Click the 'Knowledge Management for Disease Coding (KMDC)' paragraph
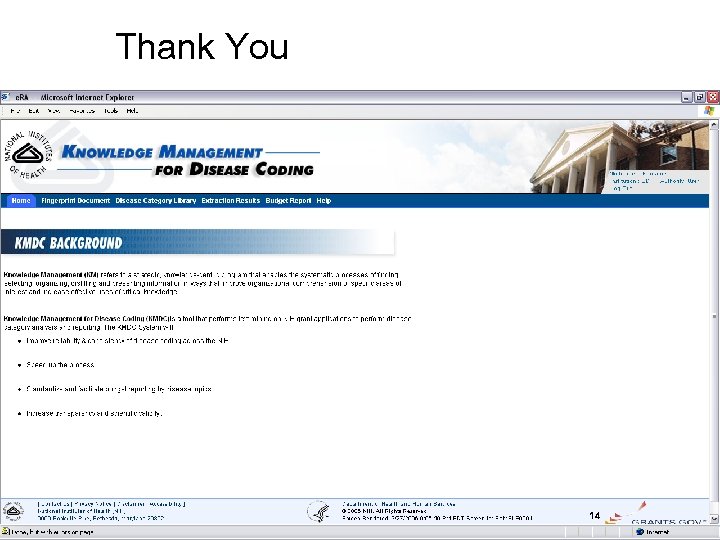Image resolution: width=720 pixels, height=540 pixels. [x=207, y=323]
